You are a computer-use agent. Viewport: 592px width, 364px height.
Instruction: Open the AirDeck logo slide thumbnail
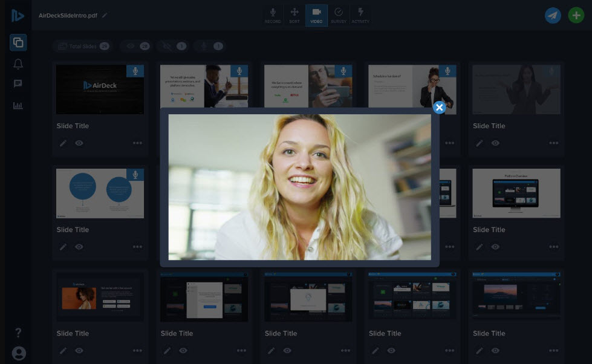[x=100, y=89]
